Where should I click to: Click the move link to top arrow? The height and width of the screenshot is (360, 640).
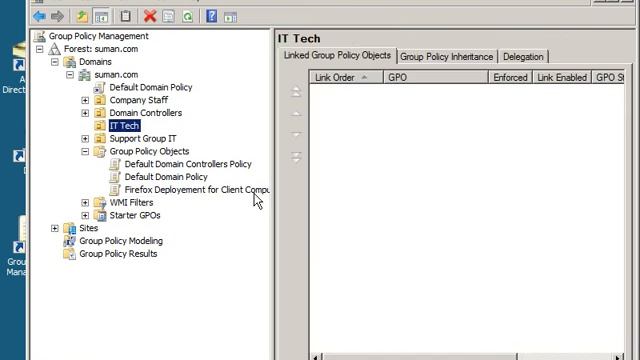point(296,92)
